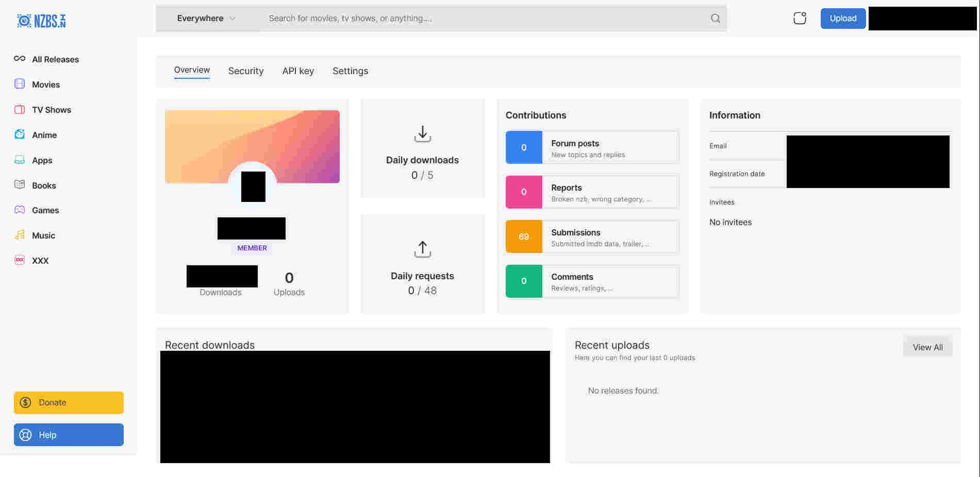Image resolution: width=980 pixels, height=477 pixels.
Task: Click the All Releases infinity icon
Action: 20,59
